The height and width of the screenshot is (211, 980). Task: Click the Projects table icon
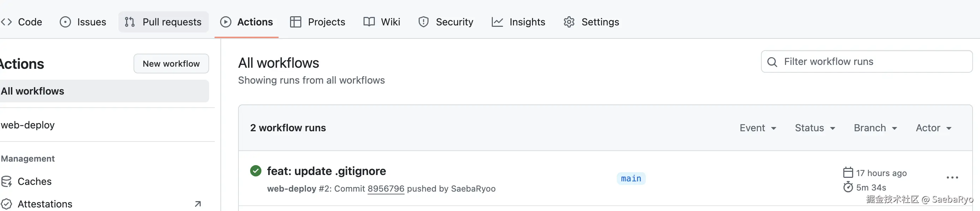pos(295,22)
